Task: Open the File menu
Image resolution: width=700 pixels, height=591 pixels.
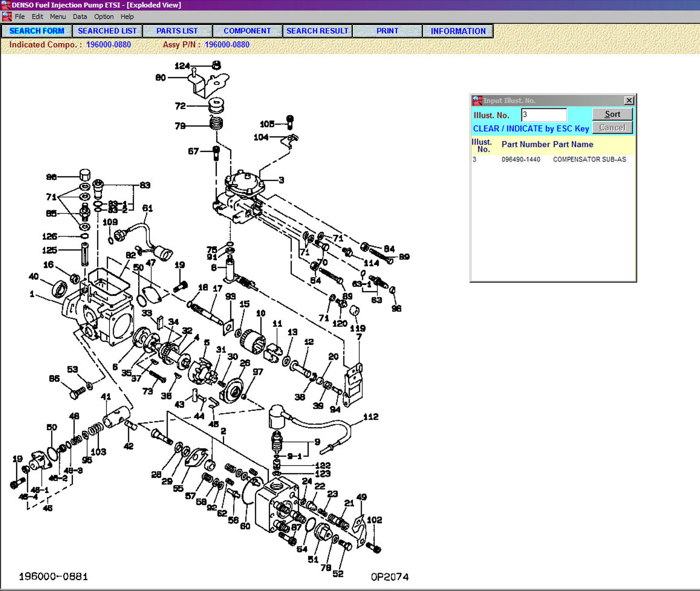Action: click(x=19, y=17)
